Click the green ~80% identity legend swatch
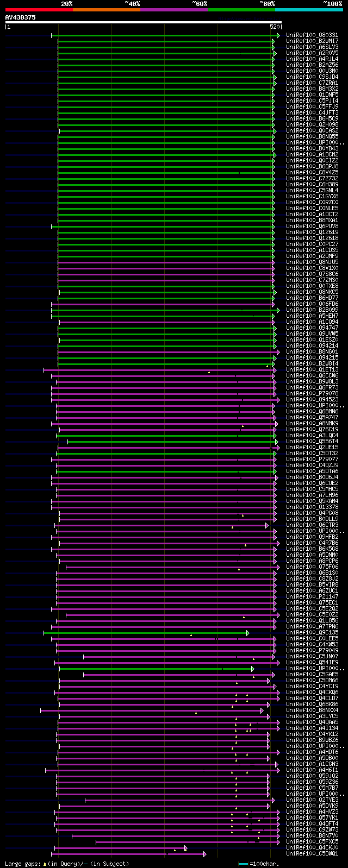 pyautogui.click(x=241, y=9)
